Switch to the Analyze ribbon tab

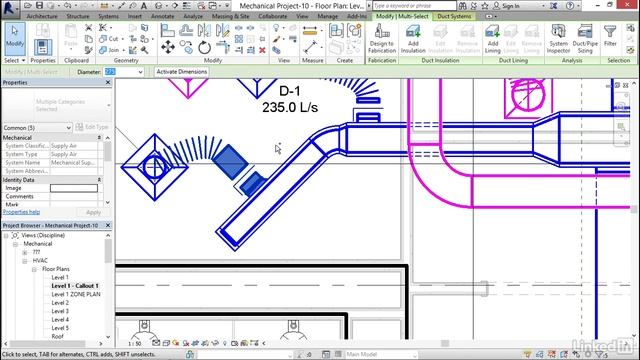tap(193, 16)
